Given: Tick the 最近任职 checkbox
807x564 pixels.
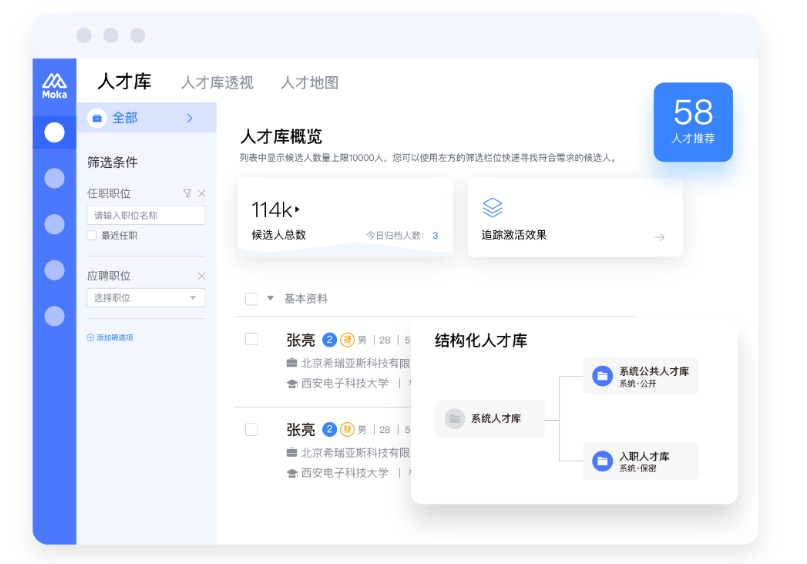Looking at the screenshot, I should click(92, 236).
